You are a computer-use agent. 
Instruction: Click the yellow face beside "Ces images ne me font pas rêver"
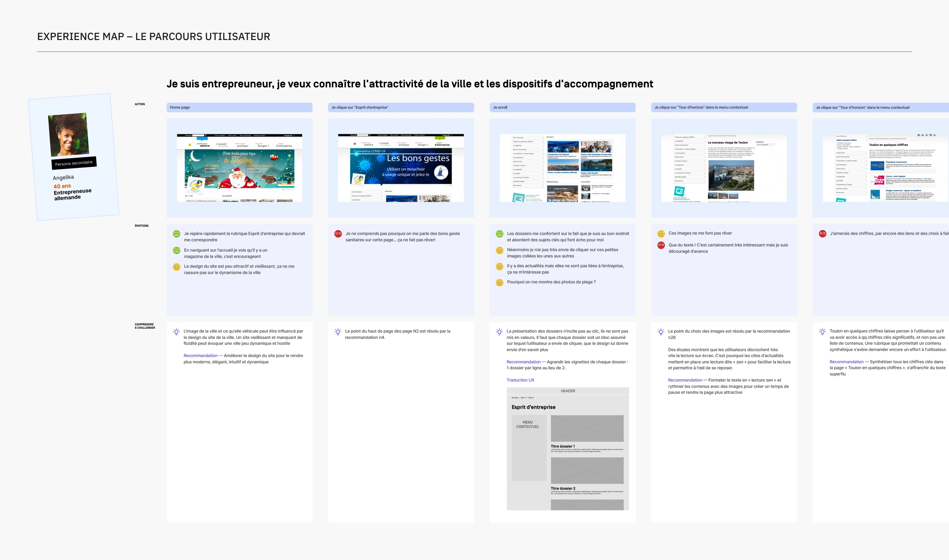661,233
